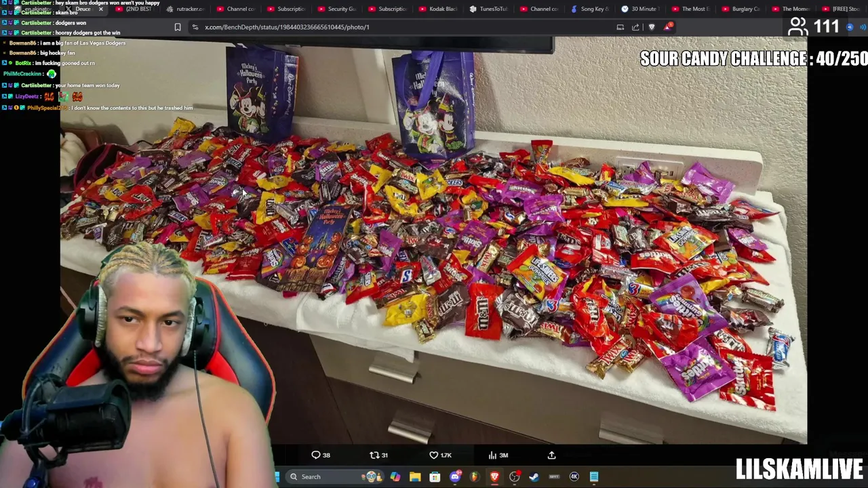Focus the Brave browser taskbar icon
Image resolution: width=868 pixels, height=488 pixels.
coord(494,476)
